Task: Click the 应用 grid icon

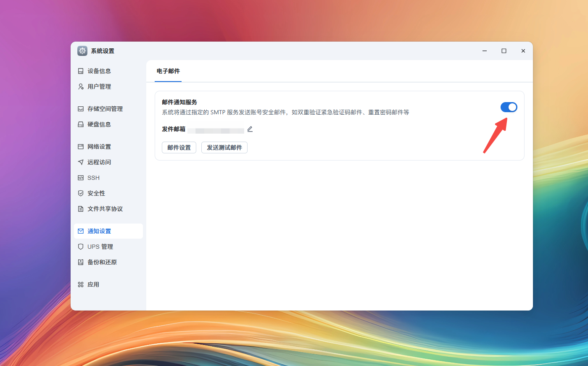Action: [81, 284]
